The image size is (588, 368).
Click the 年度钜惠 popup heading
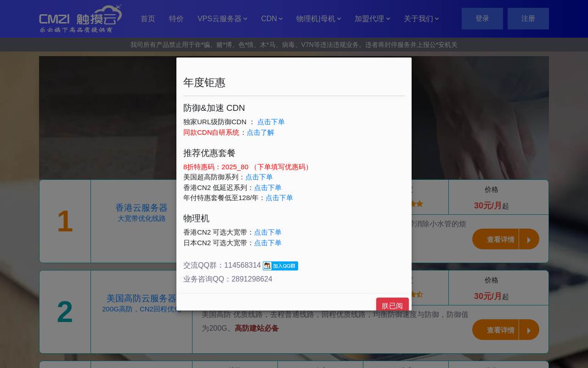(204, 82)
